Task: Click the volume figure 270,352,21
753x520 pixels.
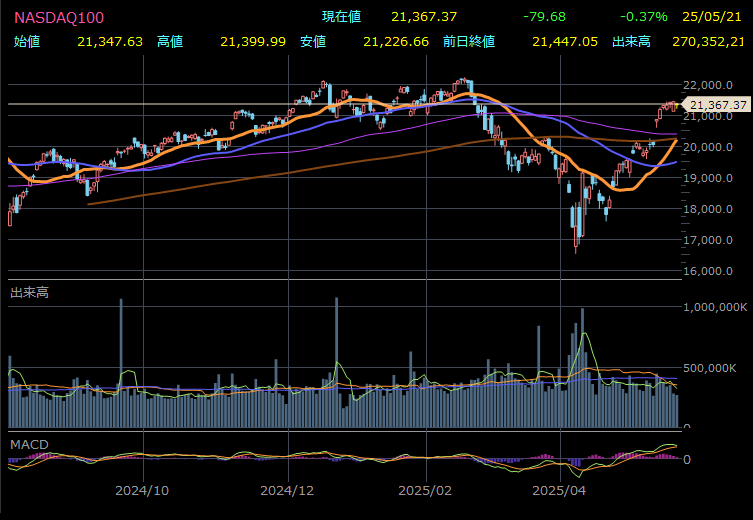Action: tap(708, 42)
